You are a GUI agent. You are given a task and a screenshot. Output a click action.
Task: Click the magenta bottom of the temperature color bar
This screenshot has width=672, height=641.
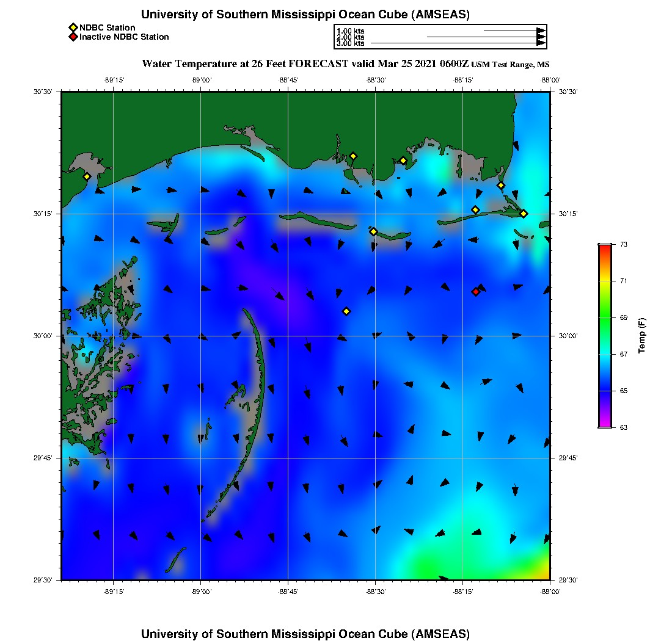(604, 424)
